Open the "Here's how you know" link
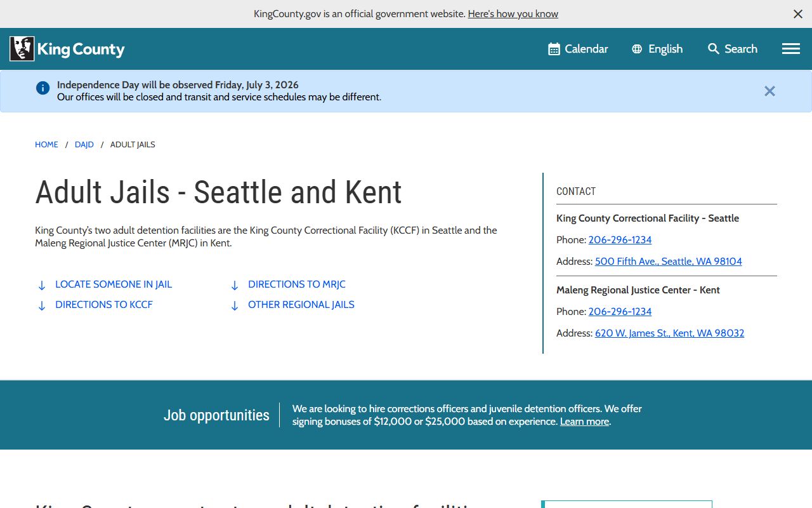 513,14
